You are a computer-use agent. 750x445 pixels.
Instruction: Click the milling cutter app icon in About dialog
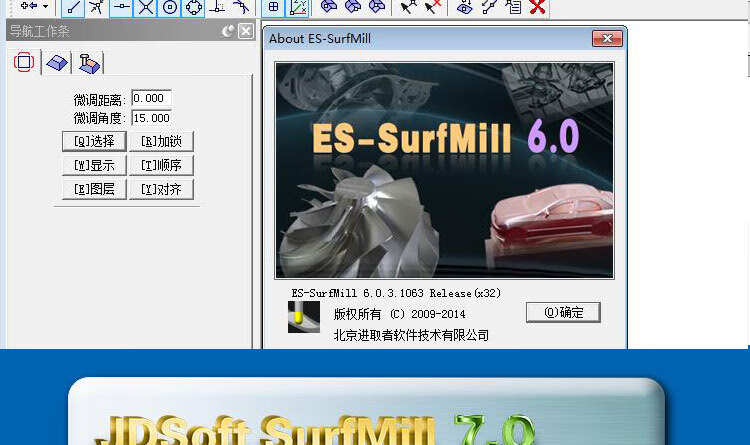click(304, 317)
